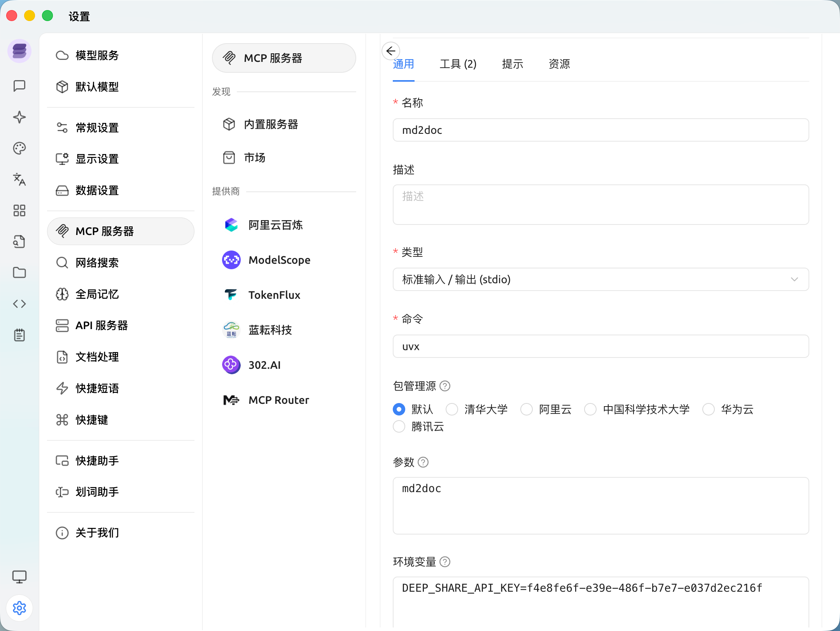Click help icon next to 包管理源
The width and height of the screenshot is (840, 631).
[x=445, y=386]
